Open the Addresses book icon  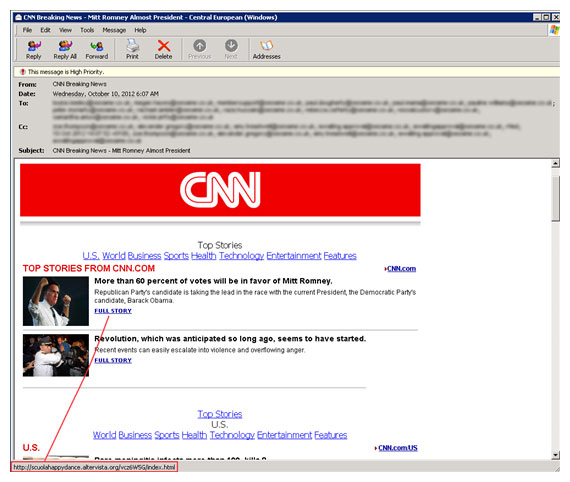(x=266, y=50)
